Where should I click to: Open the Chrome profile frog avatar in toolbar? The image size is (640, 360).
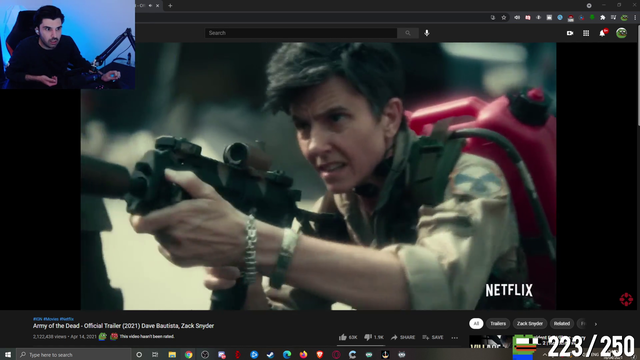[x=624, y=18]
